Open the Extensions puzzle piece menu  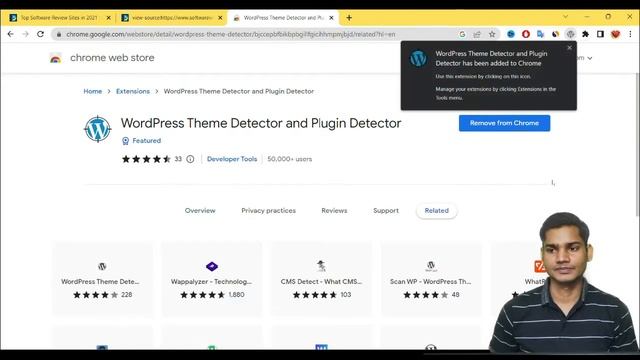[585, 34]
